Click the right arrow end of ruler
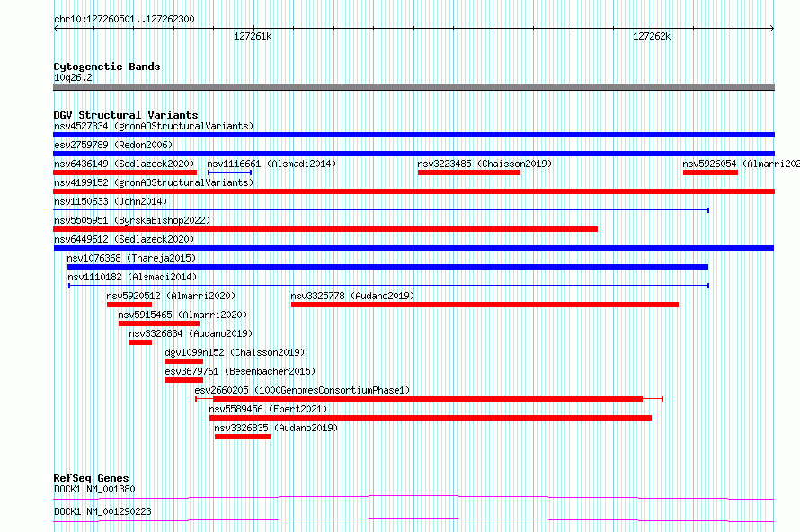 tap(771, 29)
